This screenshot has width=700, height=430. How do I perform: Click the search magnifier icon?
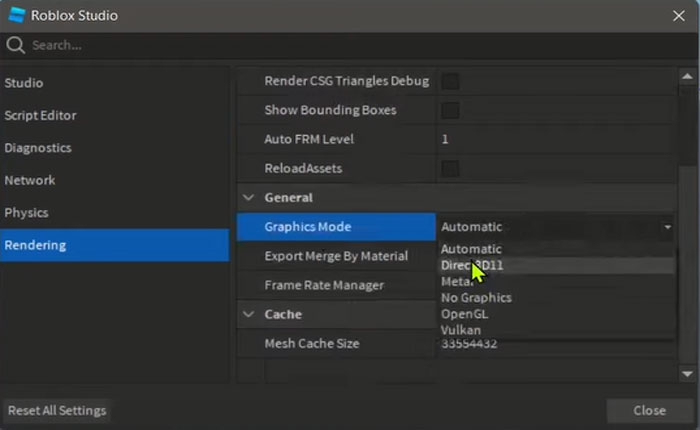click(15, 45)
